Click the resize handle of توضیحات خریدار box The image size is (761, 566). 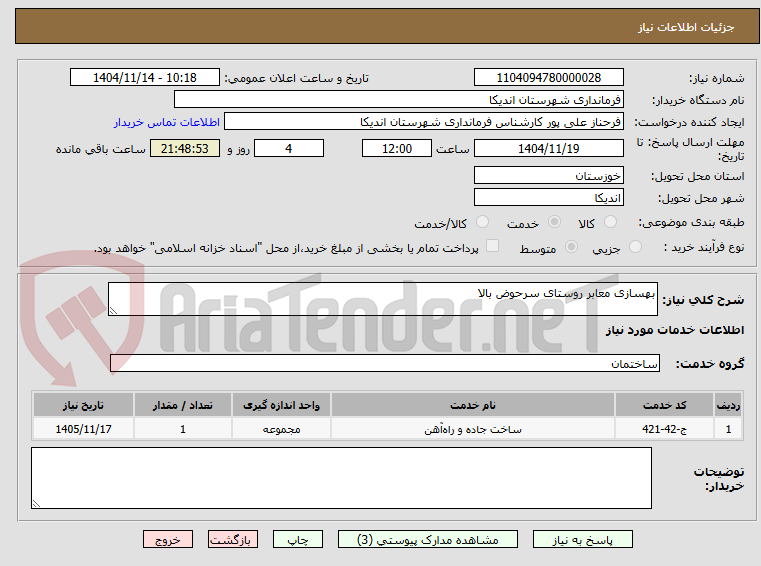click(x=36, y=503)
